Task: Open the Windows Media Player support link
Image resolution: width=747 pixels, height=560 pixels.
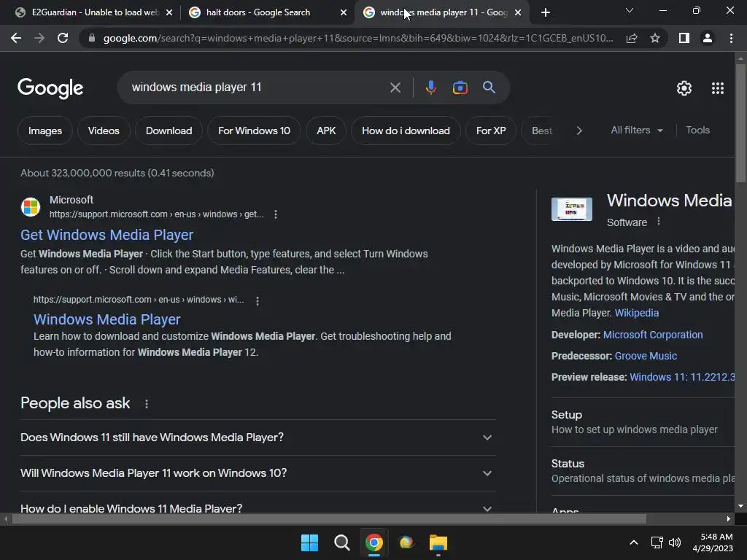Action: (x=107, y=319)
